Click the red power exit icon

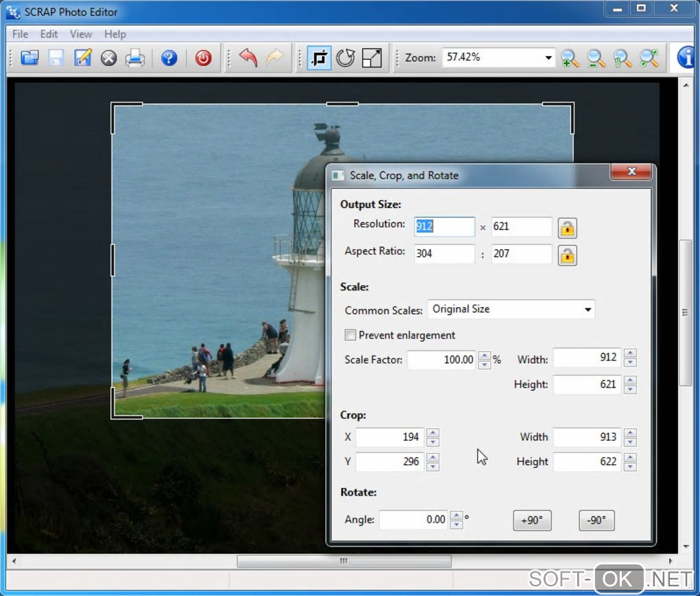click(x=203, y=58)
